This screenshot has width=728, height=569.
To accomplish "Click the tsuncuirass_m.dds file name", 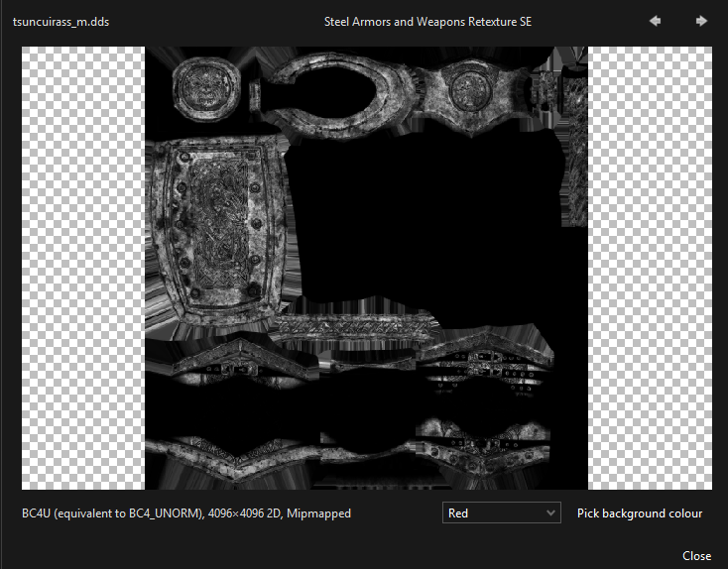I will tap(61, 22).
